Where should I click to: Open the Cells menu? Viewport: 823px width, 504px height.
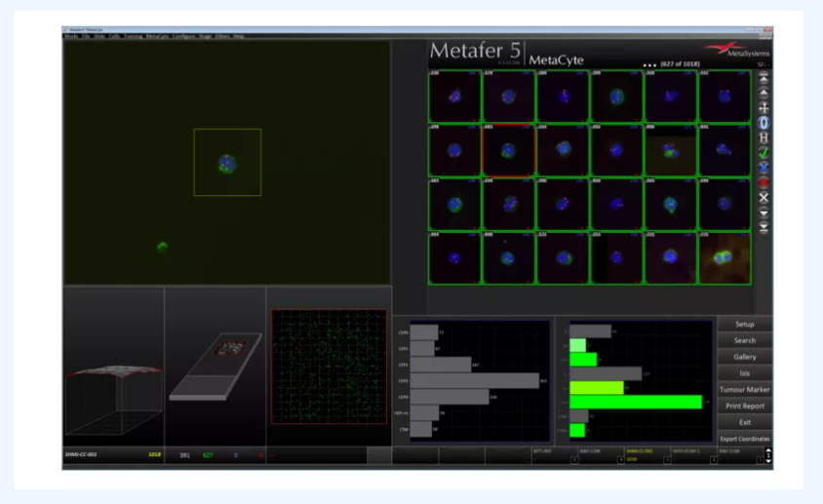[114, 36]
